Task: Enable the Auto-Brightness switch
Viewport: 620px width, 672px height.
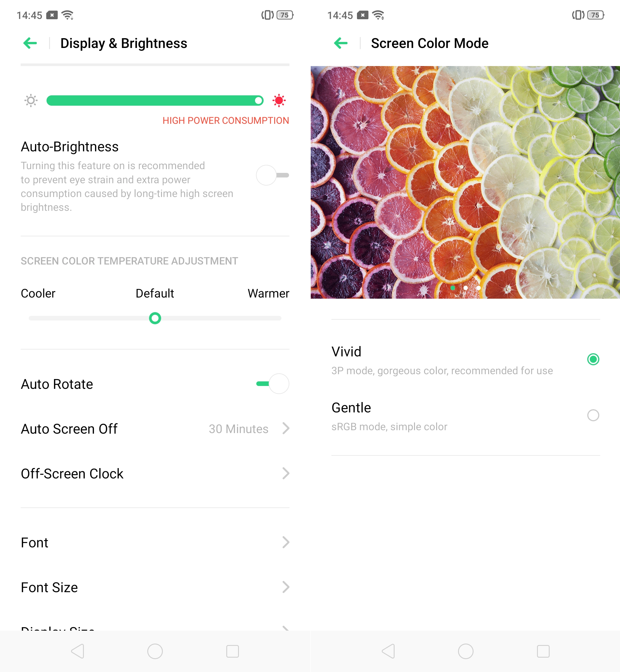Action: 273,175
